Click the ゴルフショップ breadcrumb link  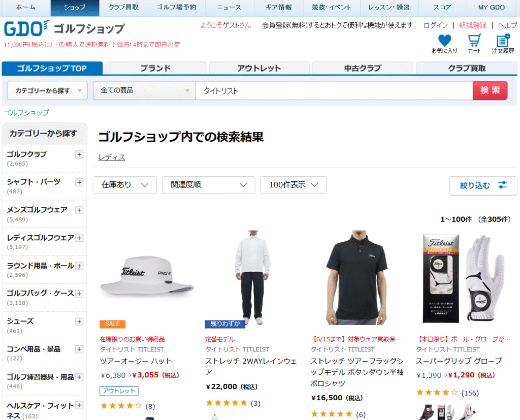26,113
